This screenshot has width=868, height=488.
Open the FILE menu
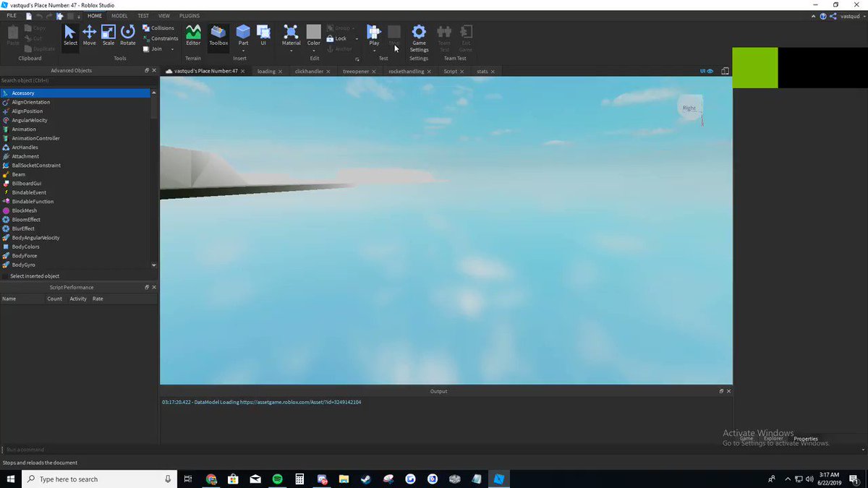[x=12, y=15]
